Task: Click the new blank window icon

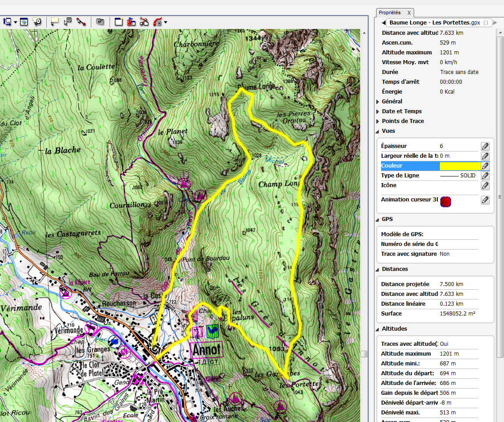Action: pyautogui.click(x=118, y=21)
